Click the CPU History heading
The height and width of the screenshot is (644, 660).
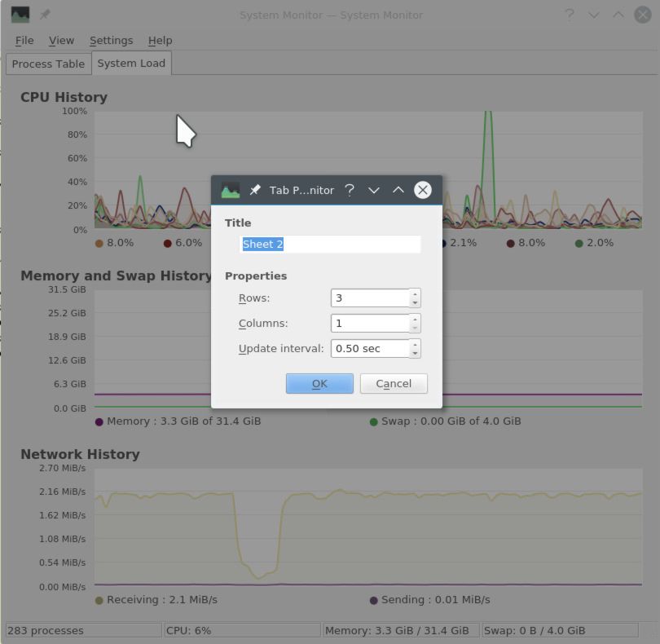pyautogui.click(x=64, y=97)
